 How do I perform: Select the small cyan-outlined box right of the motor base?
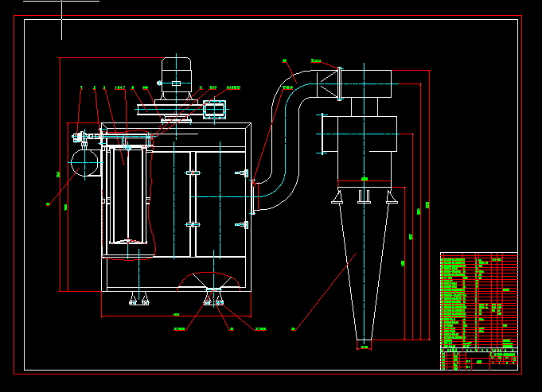[x=214, y=110]
